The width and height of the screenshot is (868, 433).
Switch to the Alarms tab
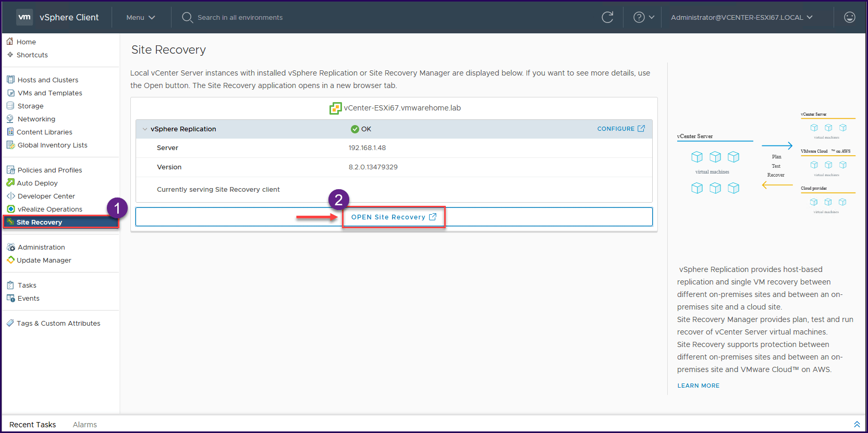pyautogui.click(x=85, y=425)
